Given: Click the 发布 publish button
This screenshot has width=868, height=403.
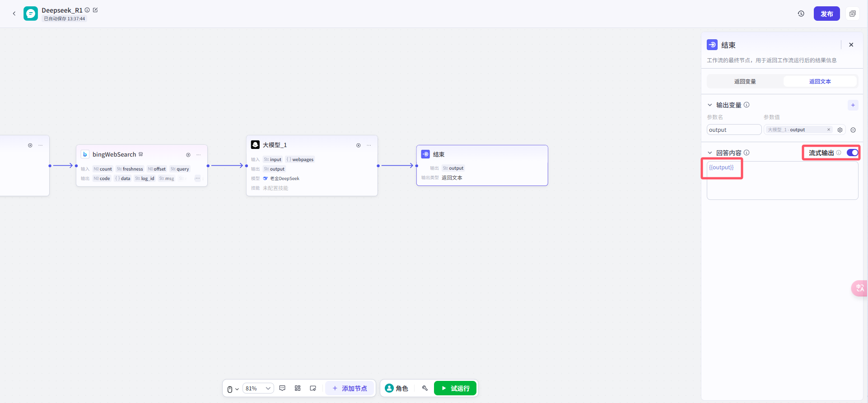Looking at the screenshot, I should click(827, 14).
